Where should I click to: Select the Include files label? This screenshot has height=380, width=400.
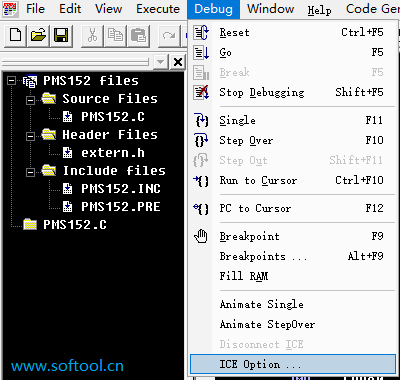coord(114,171)
